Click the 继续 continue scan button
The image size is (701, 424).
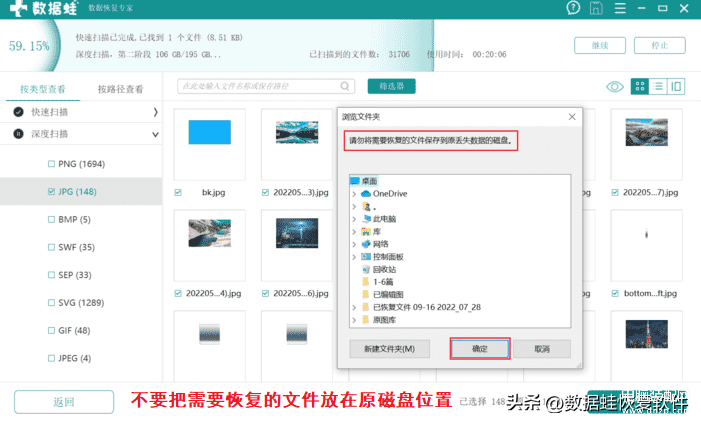click(x=600, y=45)
